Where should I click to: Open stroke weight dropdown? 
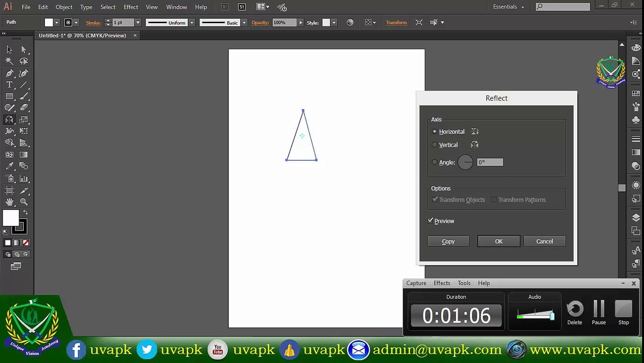click(137, 23)
